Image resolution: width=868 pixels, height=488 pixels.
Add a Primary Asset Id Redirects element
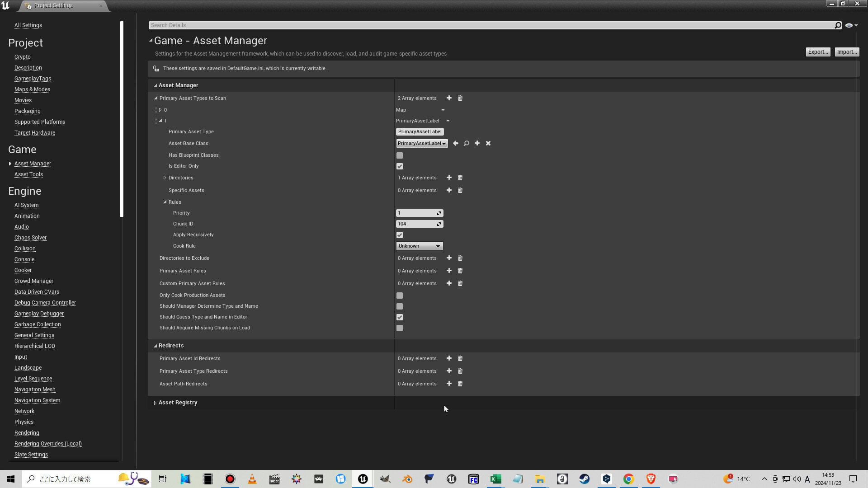[449, 358]
